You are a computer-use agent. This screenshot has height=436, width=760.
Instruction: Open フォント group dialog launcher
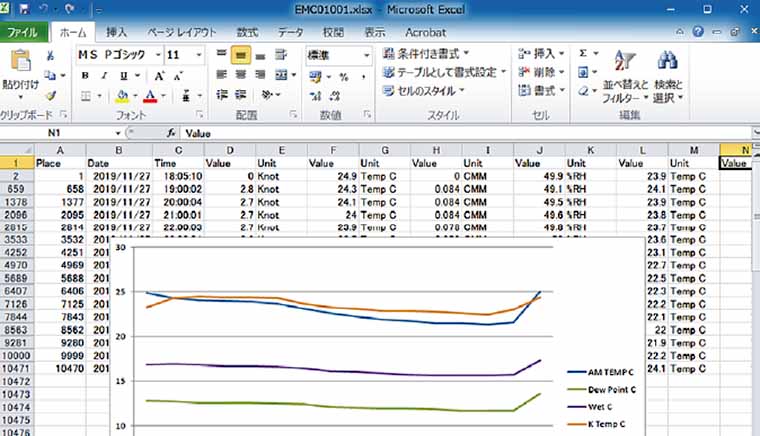coord(199,115)
